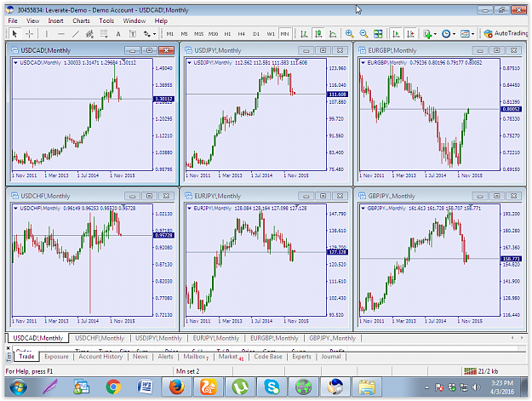Open the Exposure terminal tab
532x401 pixels.
click(56, 357)
